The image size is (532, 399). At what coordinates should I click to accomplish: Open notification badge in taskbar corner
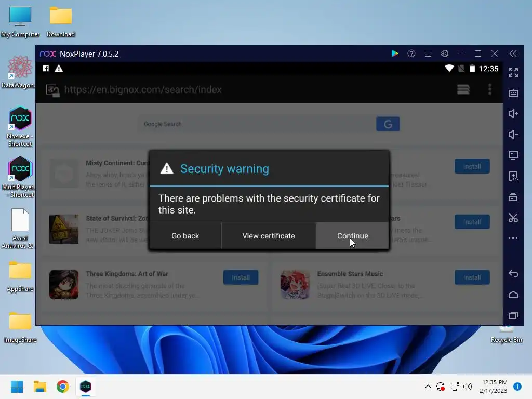517,387
